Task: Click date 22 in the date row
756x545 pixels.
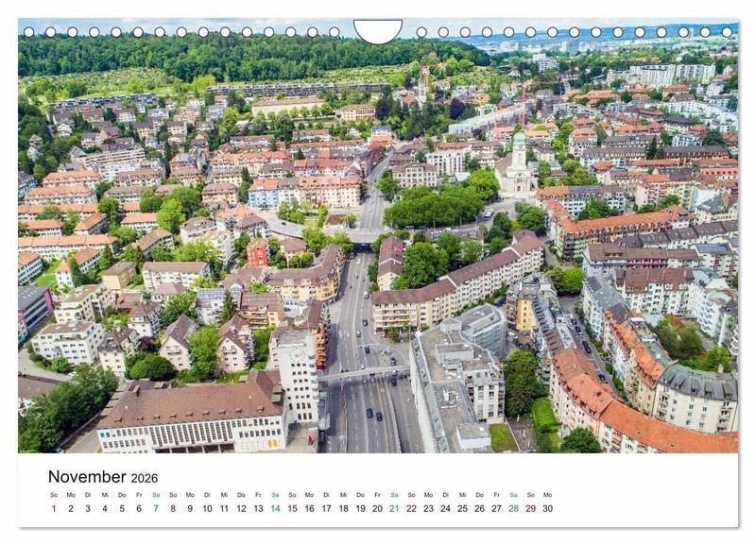Action: pos(411,508)
